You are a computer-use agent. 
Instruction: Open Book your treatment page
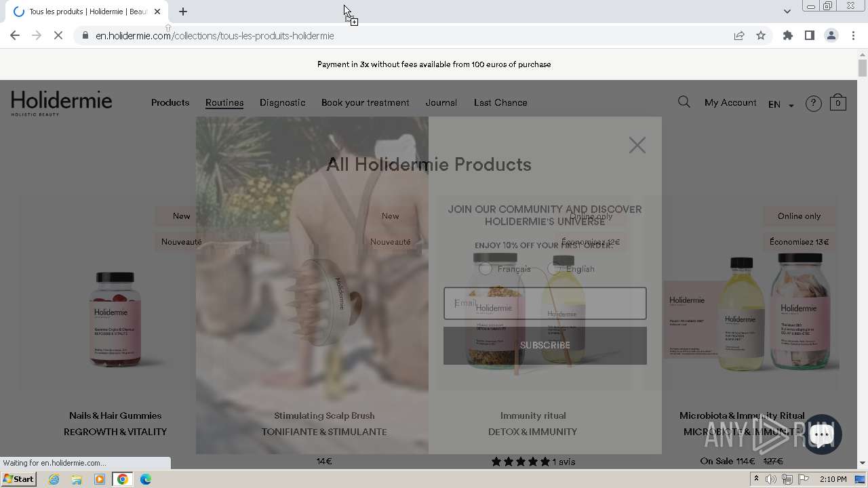pyautogui.click(x=366, y=102)
